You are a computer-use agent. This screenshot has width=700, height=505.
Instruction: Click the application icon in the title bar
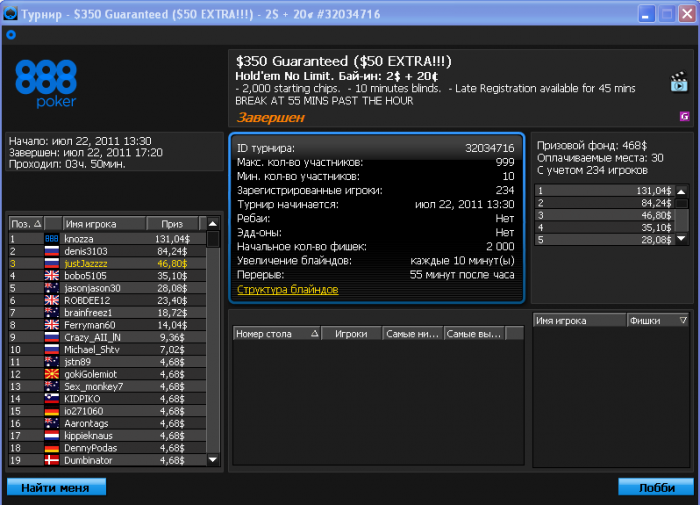[x=10, y=13]
